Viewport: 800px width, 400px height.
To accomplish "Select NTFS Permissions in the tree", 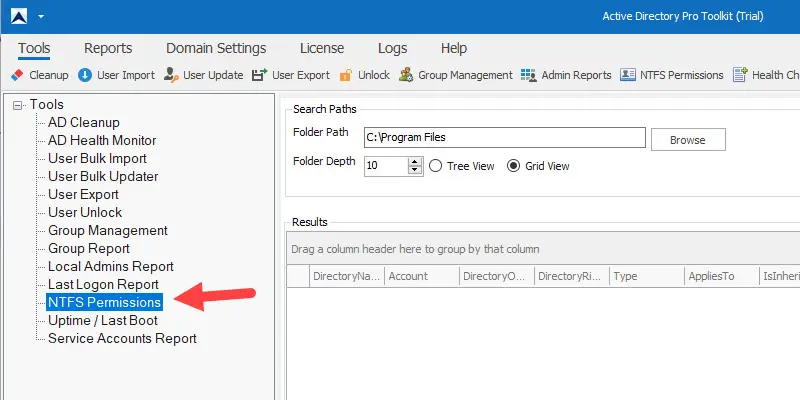I will coord(105,303).
